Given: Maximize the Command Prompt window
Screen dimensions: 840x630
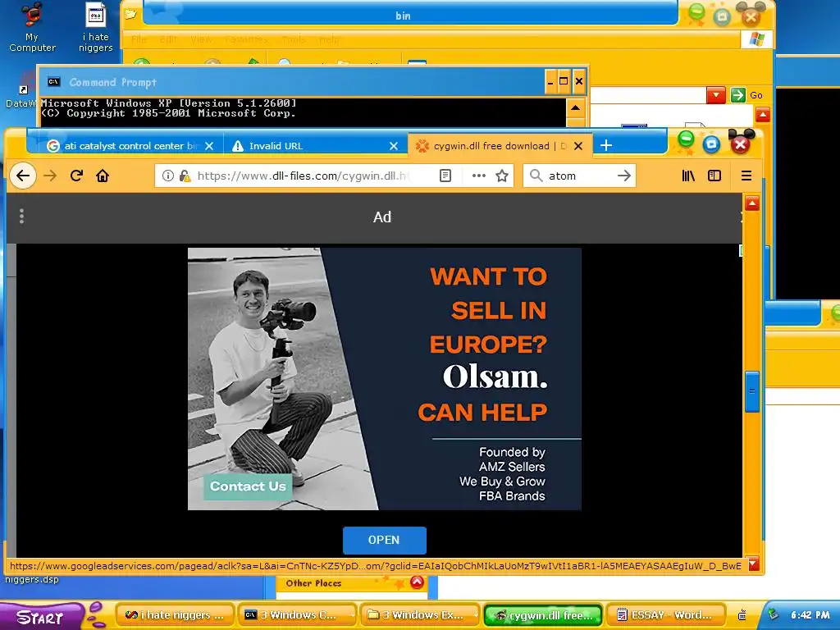Looking at the screenshot, I should click(564, 81).
